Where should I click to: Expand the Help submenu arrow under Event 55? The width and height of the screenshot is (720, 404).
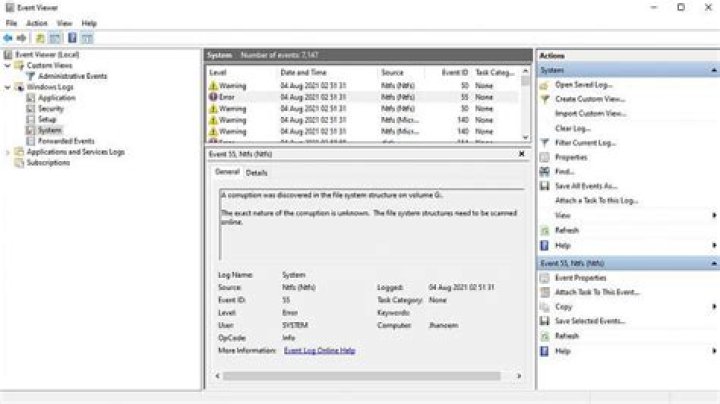pos(714,351)
